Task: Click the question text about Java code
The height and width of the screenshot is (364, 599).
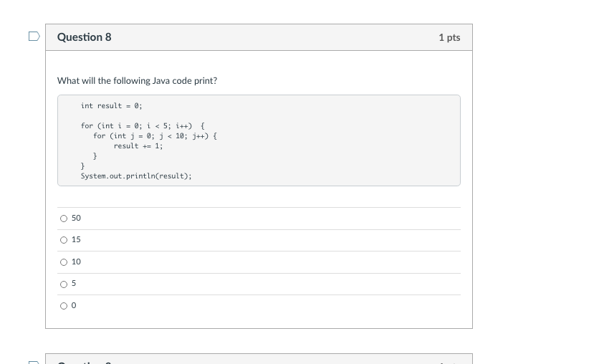Action: (x=137, y=80)
